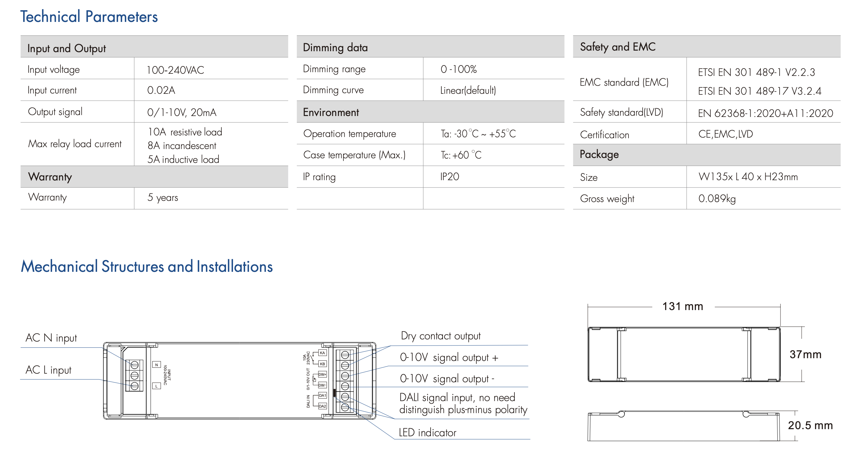Click the 'Input and Output' table header

pos(66,48)
